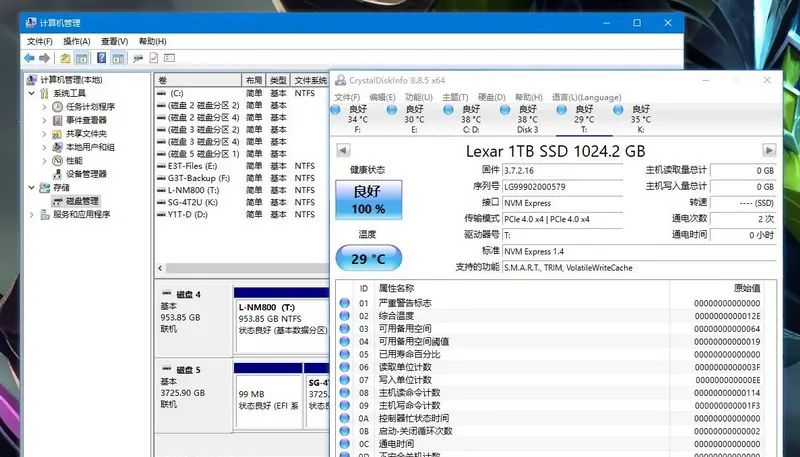Click the 29 °C temperature button
The height and width of the screenshot is (457, 800).
pyautogui.click(x=368, y=259)
